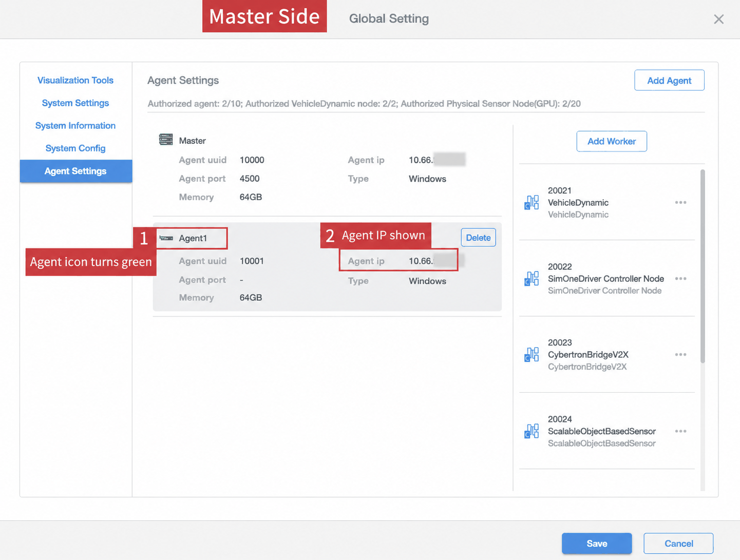Click the gray SimOneDriver Controller Node subtitle

(604, 291)
